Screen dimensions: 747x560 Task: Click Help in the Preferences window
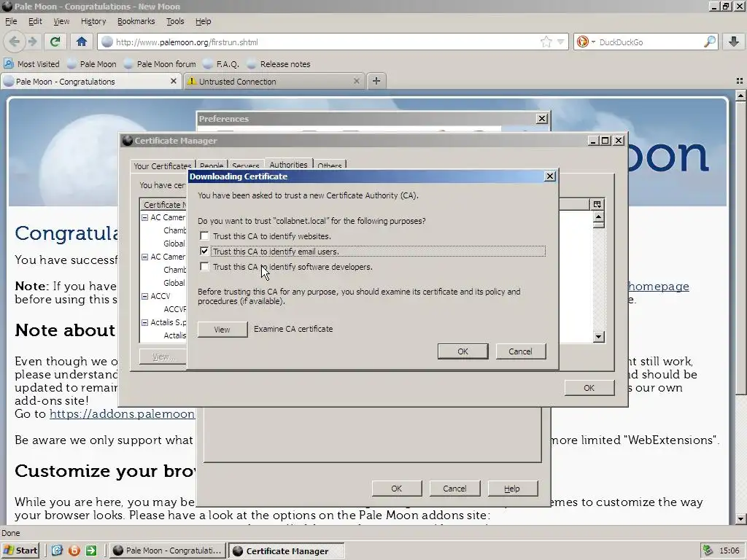(x=512, y=489)
